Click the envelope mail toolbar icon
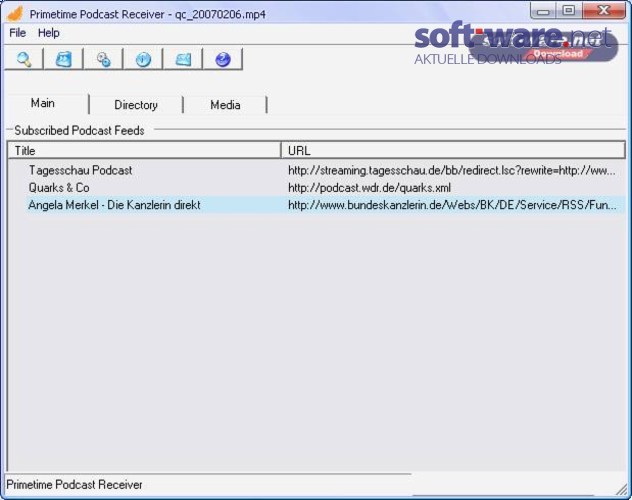 183,59
